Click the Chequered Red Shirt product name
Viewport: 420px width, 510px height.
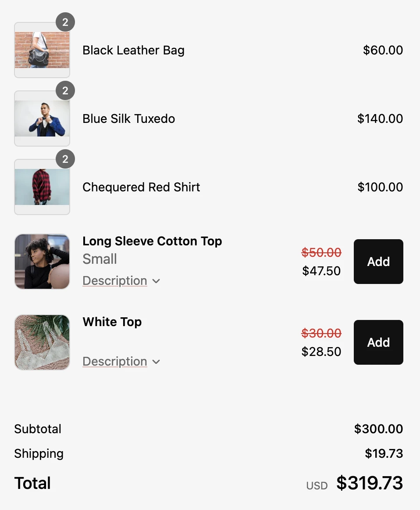pyautogui.click(x=141, y=187)
